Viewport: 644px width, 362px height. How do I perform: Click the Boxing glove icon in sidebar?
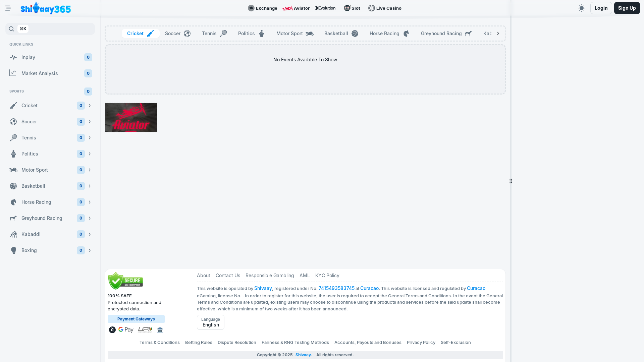click(13, 250)
